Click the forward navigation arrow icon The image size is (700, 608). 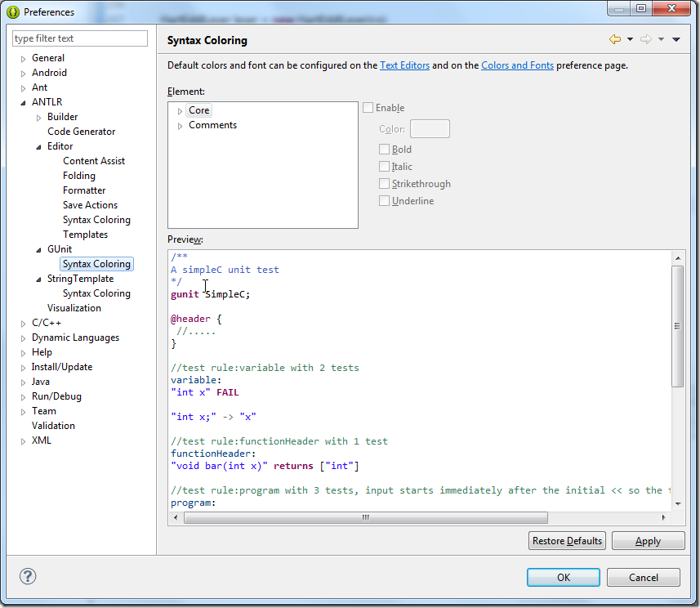pos(645,39)
